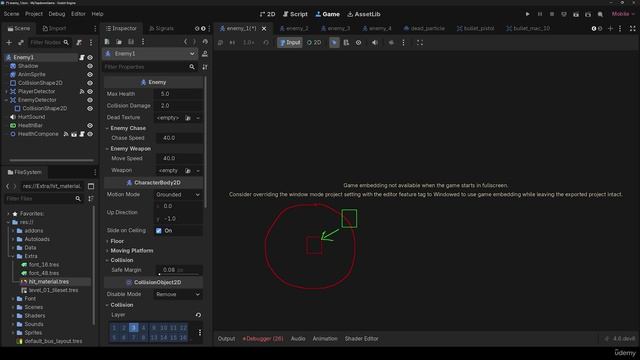Click the add new scene tab plus icon
The width and height of the screenshot is (640, 360).
click(x=610, y=29)
